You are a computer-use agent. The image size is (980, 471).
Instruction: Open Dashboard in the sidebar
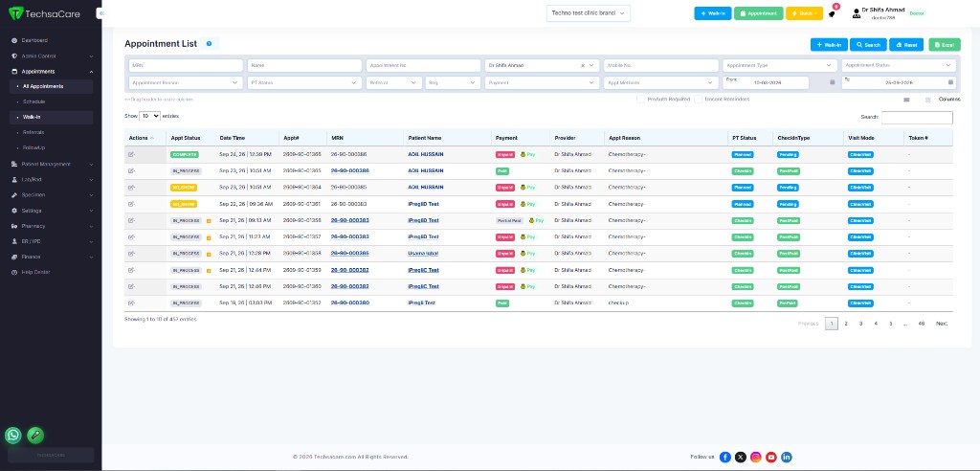pos(34,40)
